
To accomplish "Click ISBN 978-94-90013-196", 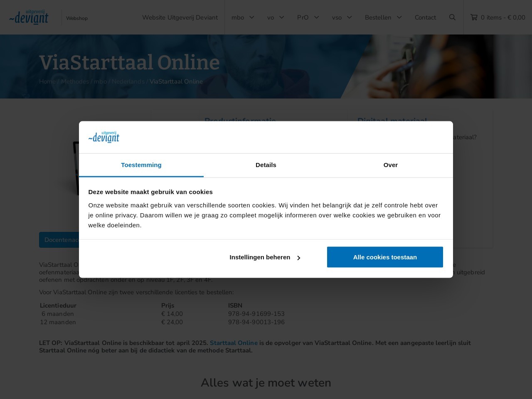I will click(256, 322).
